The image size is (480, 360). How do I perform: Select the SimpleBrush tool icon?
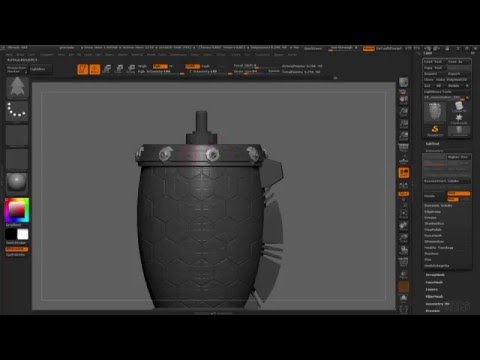coord(435,130)
